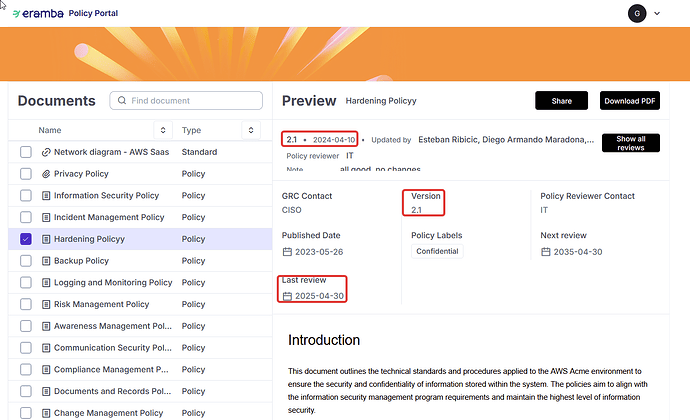Open the Backup Policy document
The image size is (690, 420).
81,261
